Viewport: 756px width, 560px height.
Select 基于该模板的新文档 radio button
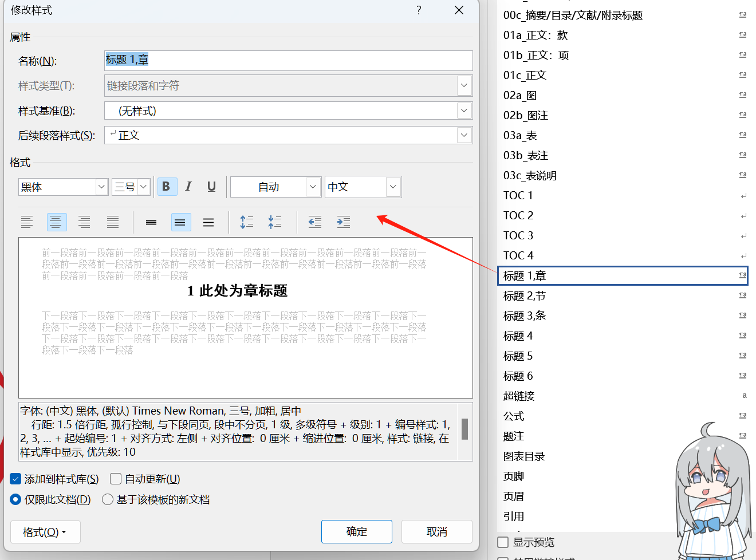tap(107, 499)
